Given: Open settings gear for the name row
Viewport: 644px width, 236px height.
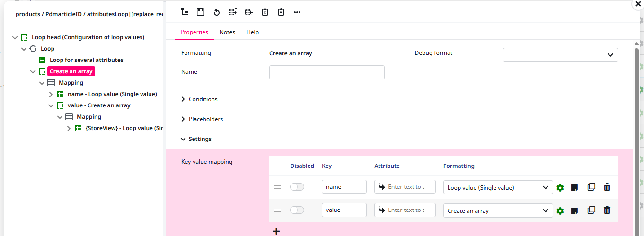Looking at the screenshot, I should pos(560,187).
